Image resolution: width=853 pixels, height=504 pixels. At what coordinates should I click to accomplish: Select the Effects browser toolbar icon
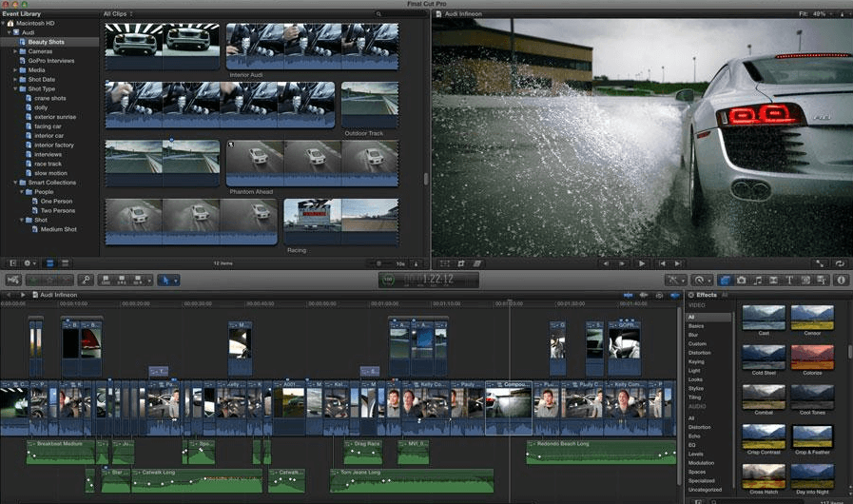tap(725, 280)
